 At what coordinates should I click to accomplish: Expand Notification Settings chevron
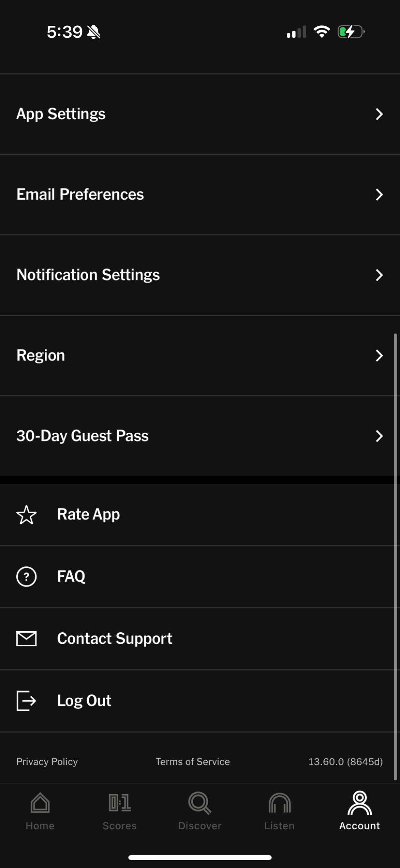(379, 275)
